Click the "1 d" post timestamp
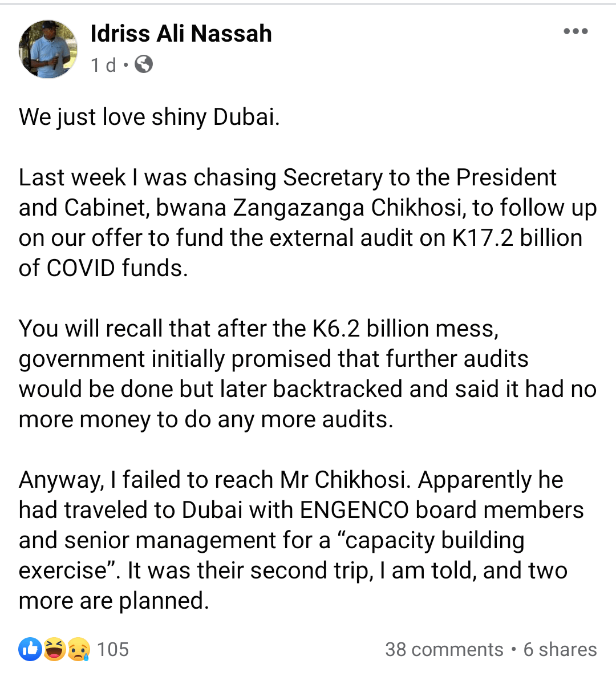 [x=103, y=65]
